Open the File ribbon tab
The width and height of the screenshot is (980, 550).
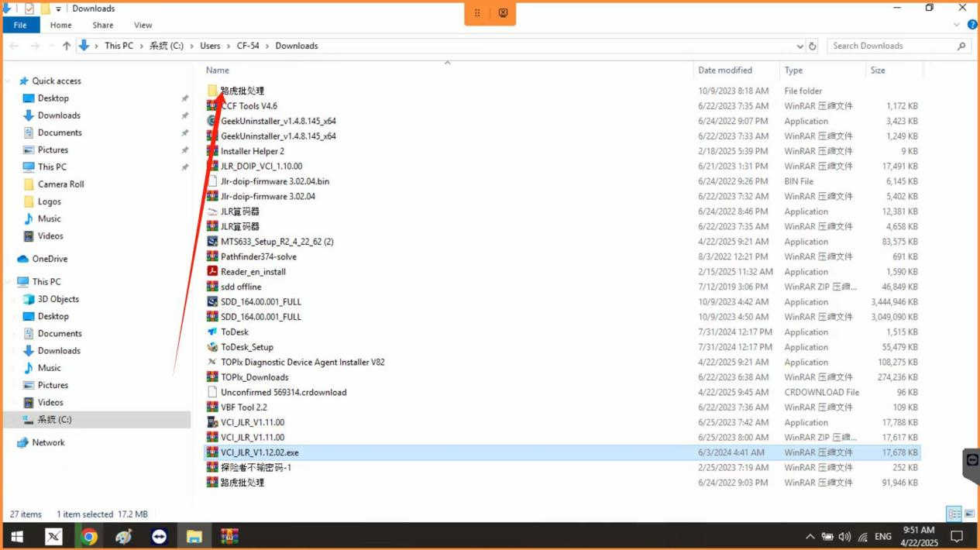(x=20, y=25)
